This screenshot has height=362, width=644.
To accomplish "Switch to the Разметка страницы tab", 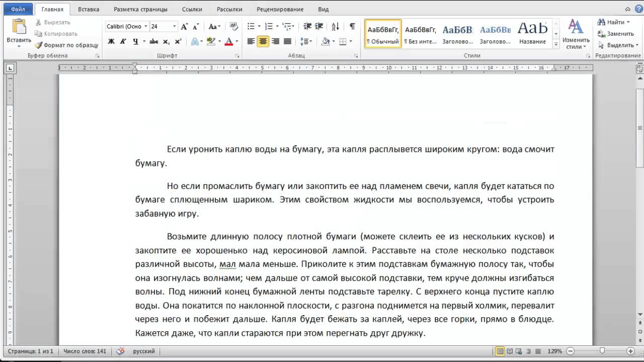I will click(x=140, y=9).
